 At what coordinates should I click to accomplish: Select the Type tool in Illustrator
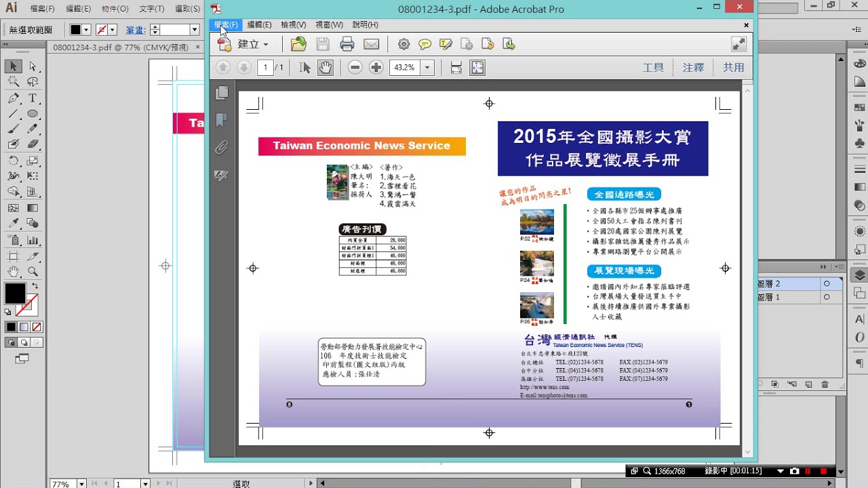33,98
